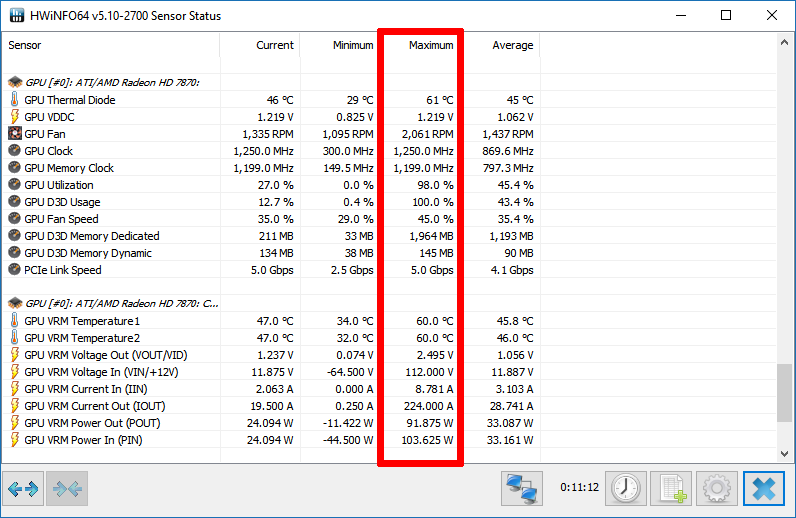Viewport: 796px width, 518px height.
Task: Click the PCIe Link Speed gauge icon
Action: point(15,269)
